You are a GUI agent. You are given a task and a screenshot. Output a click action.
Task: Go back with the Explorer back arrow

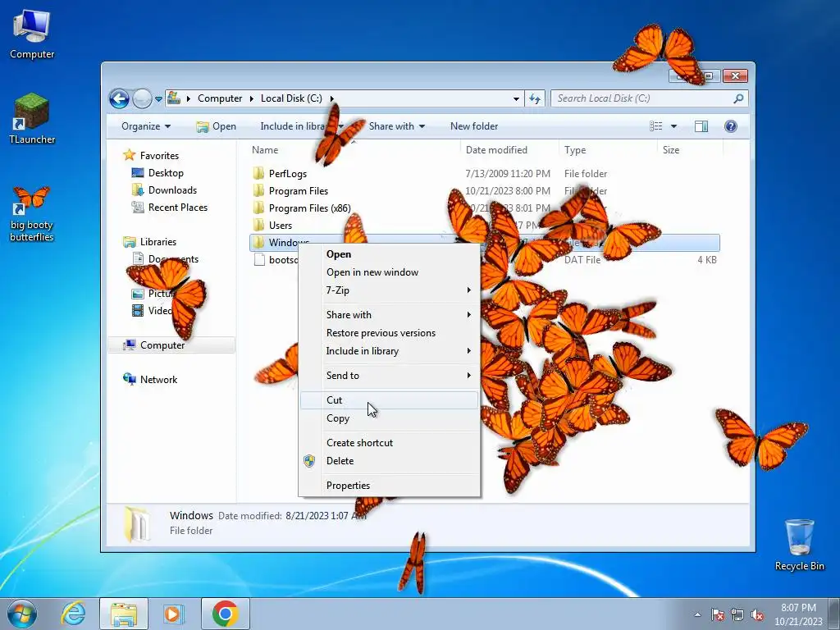tap(119, 98)
